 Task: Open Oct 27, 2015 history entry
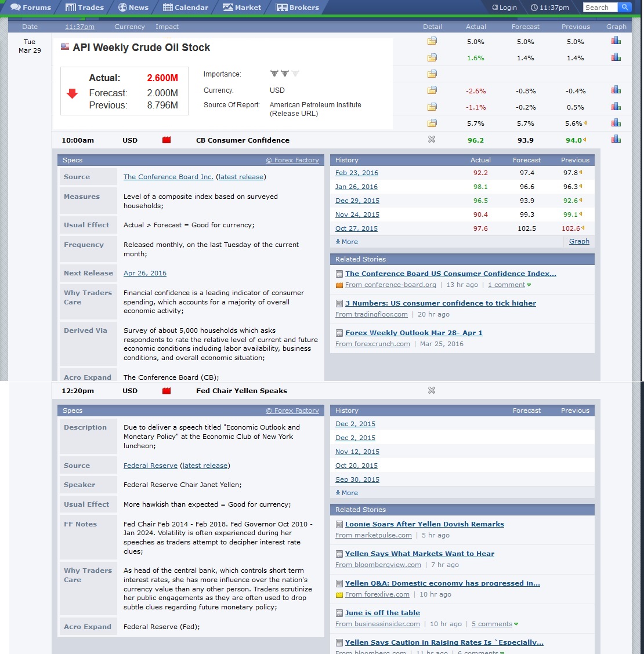tap(356, 228)
